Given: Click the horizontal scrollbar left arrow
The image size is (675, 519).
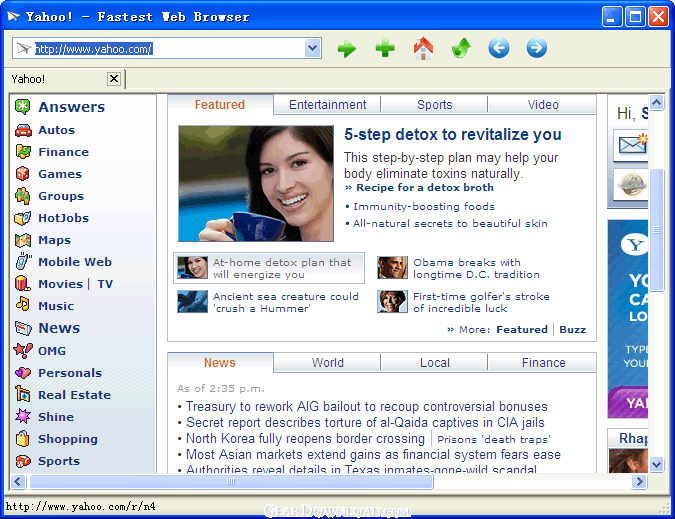Looking at the screenshot, I should pyautogui.click(x=17, y=481).
